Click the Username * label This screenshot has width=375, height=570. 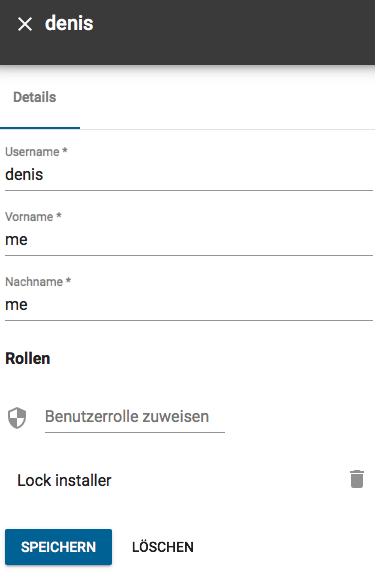[36, 152]
